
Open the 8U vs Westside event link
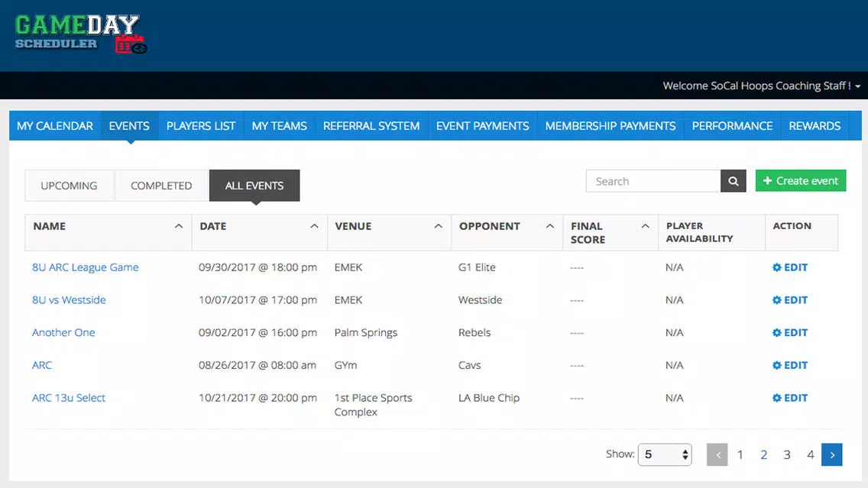[69, 300]
